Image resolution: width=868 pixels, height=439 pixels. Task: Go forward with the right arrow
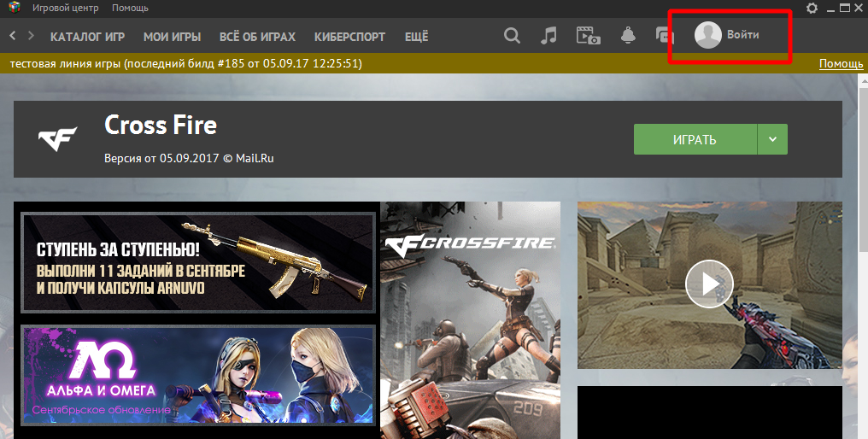point(31,35)
